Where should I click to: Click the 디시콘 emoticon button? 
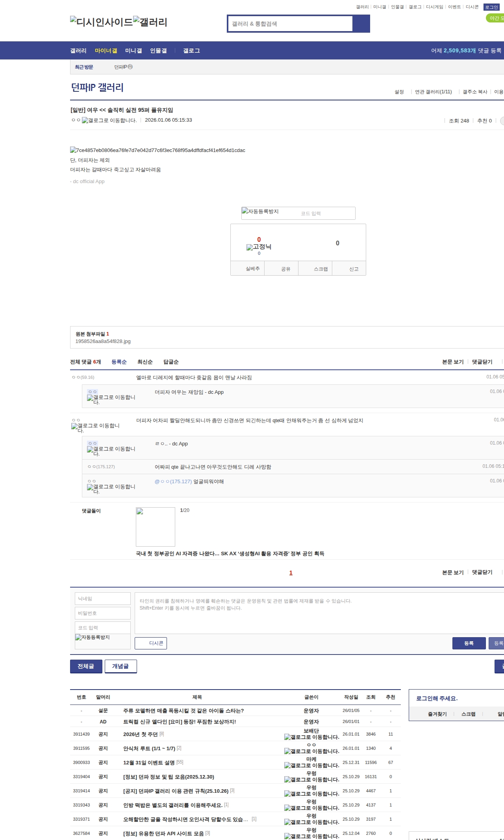tap(151, 643)
